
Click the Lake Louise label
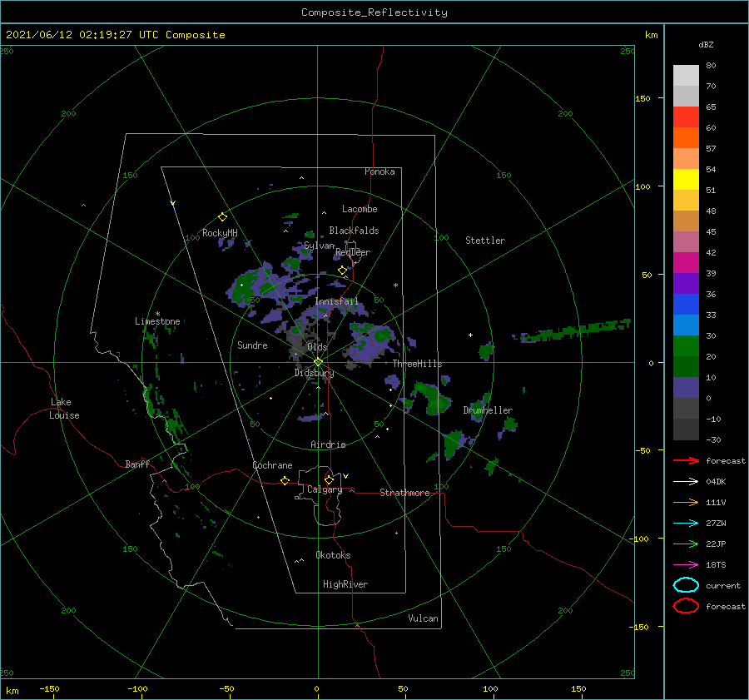pos(64,409)
